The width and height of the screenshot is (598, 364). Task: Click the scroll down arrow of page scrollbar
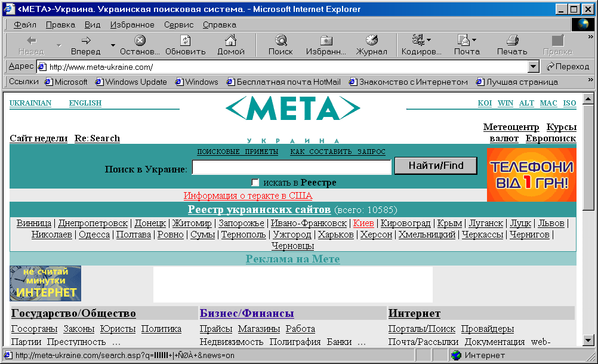[x=588, y=340]
